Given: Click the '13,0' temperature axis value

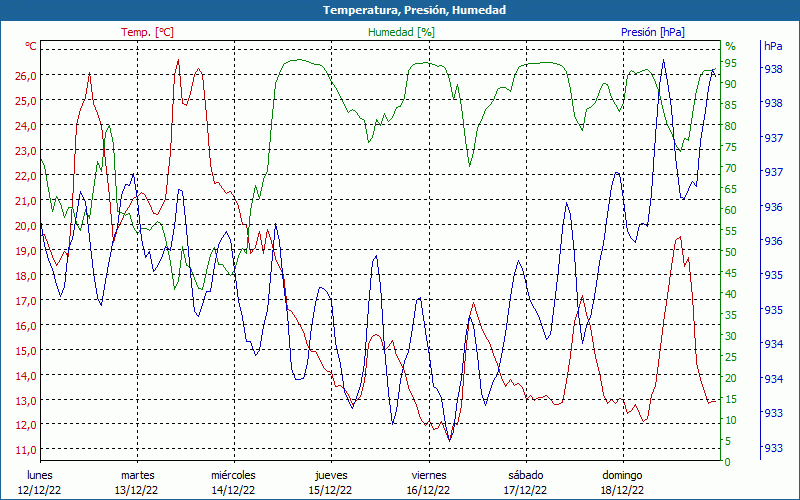Looking at the screenshot, I should (x=25, y=401).
